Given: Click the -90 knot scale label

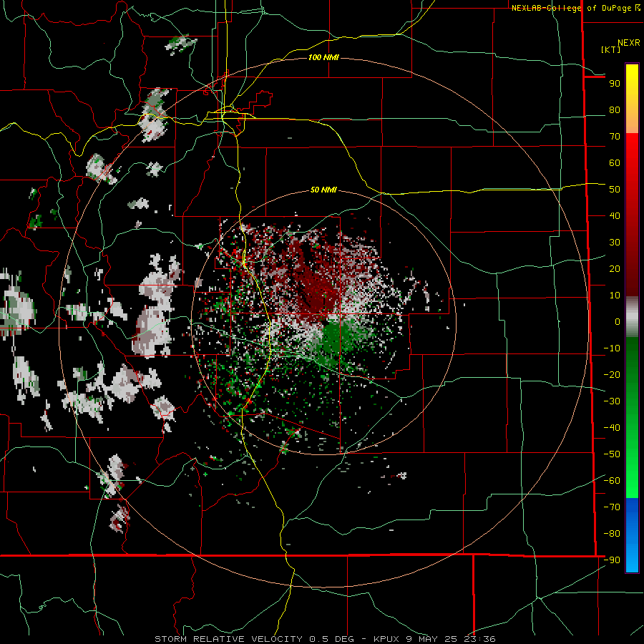Looking at the screenshot, I should coord(612,560).
